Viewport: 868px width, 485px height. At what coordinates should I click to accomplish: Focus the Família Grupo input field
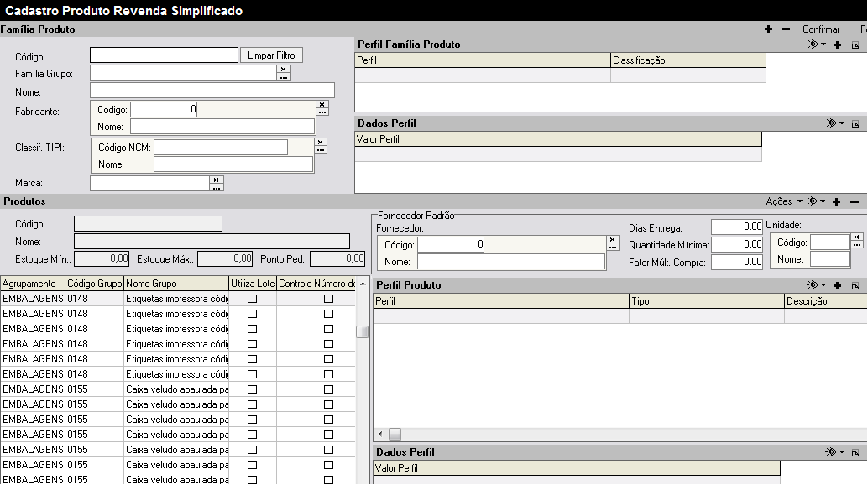[183, 73]
